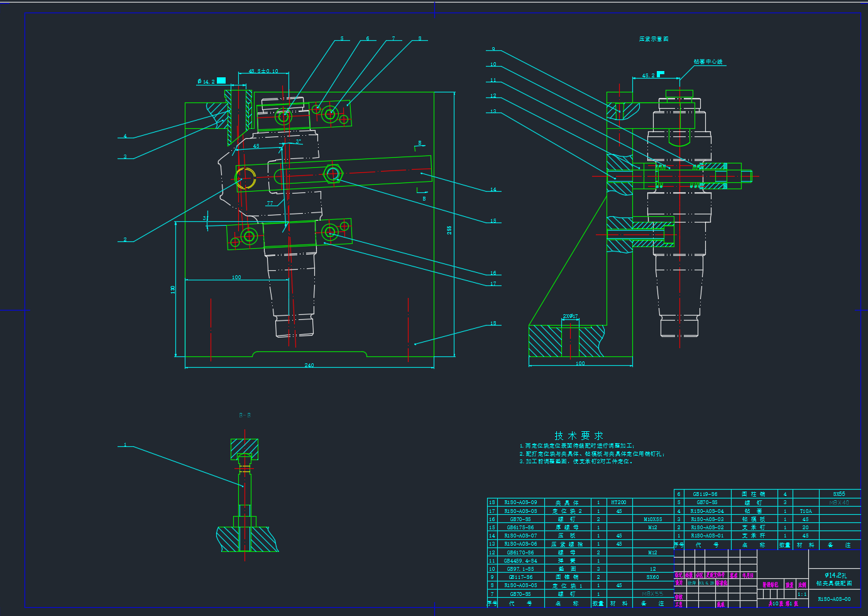The image size is (868, 616).
Task: Click the 2Xø17 hole dimension
Action: [x=570, y=316]
